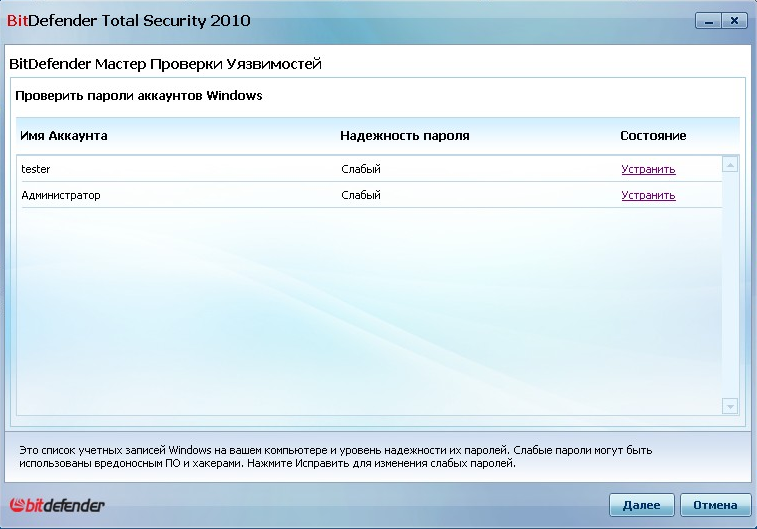The image size is (757, 529).
Task: Proceed with the Далее button
Action: point(641,505)
